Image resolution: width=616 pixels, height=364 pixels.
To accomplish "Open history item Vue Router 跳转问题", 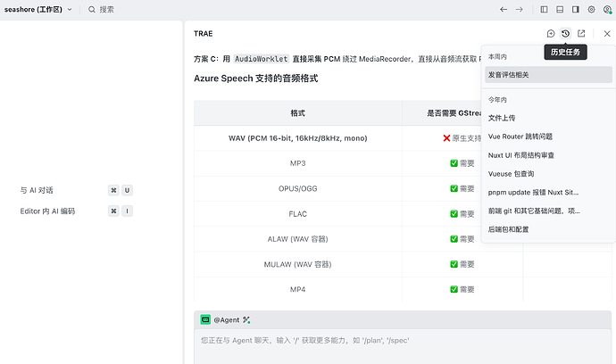I will click(x=548, y=136).
